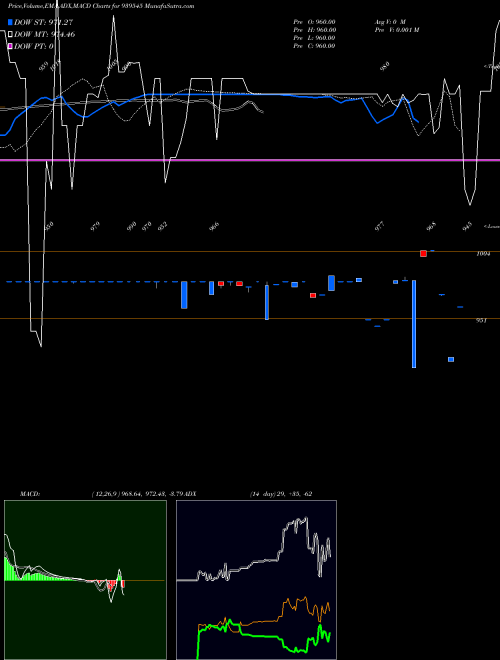Click the chart title text at top
Viewport: 500px width, 660px height.
[x=101, y=6]
